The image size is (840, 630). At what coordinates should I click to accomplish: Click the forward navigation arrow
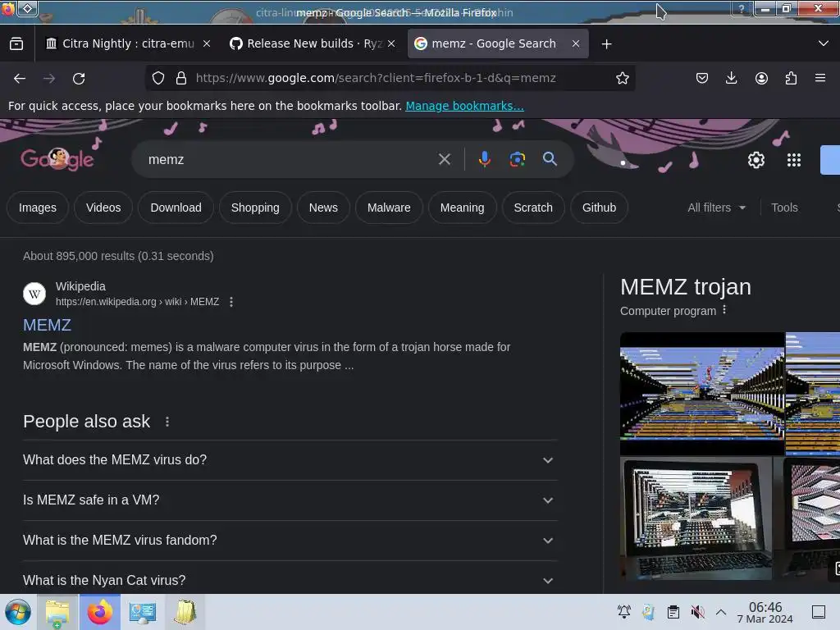pos(49,78)
